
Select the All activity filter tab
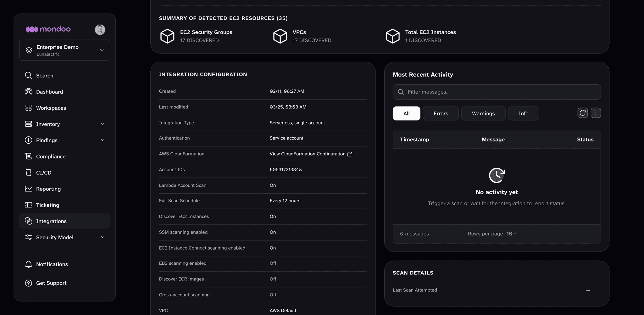406,113
